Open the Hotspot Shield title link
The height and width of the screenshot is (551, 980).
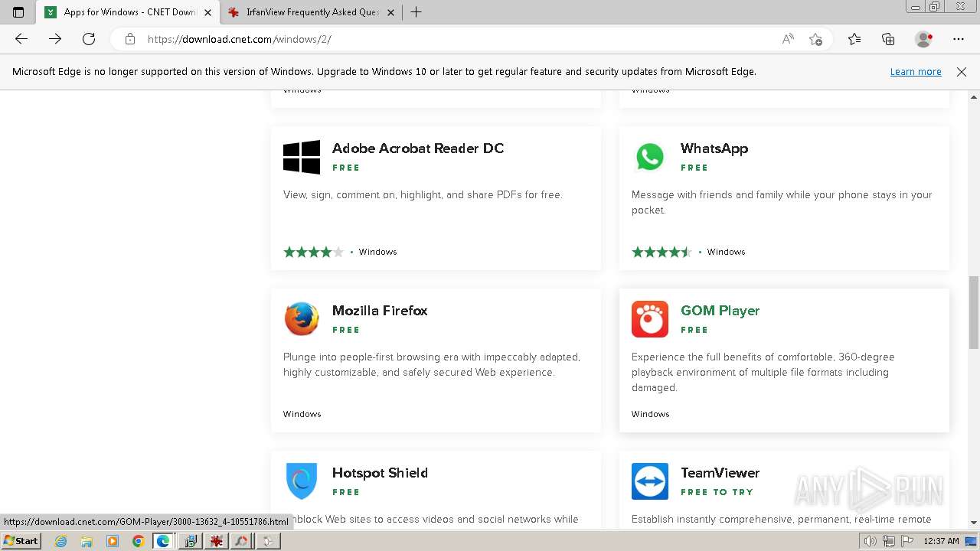click(x=380, y=473)
